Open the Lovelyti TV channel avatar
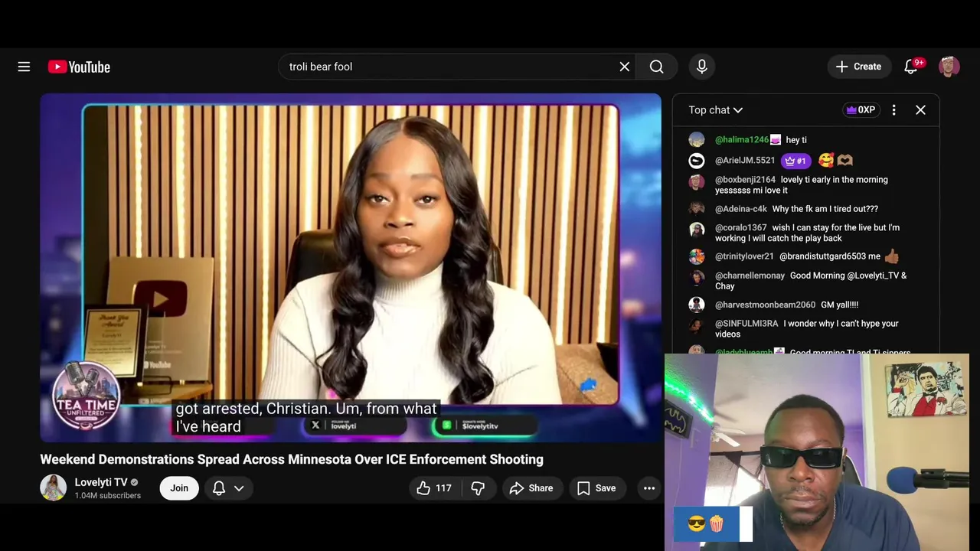980x551 pixels. tap(53, 488)
